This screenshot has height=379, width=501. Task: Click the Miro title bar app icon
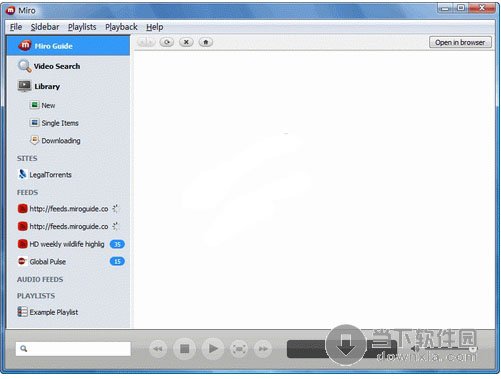[x=11, y=10]
